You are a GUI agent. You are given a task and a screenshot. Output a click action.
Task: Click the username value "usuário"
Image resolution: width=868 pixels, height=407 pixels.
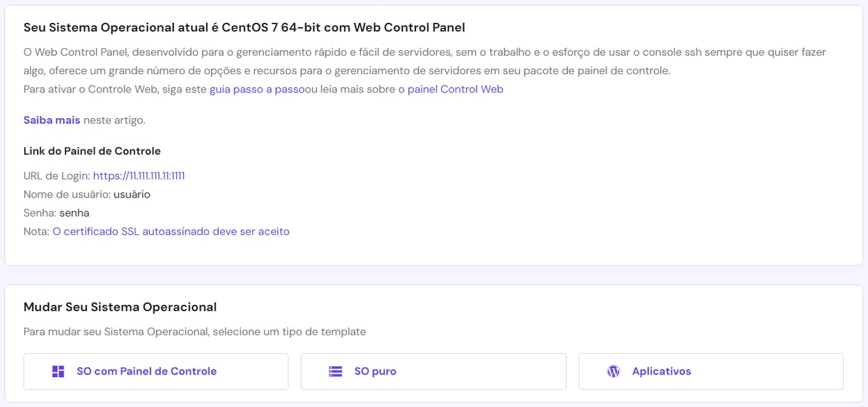tap(133, 194)
